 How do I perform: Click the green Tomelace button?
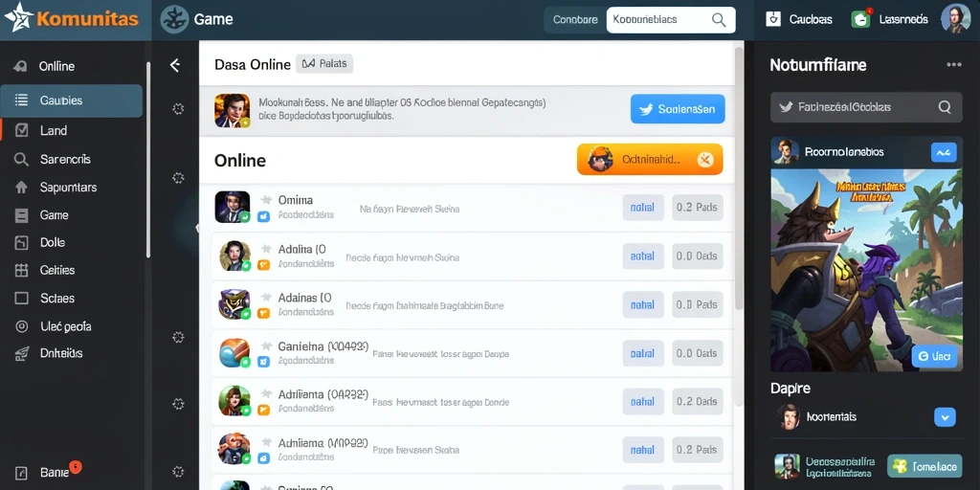click(924, 466)
